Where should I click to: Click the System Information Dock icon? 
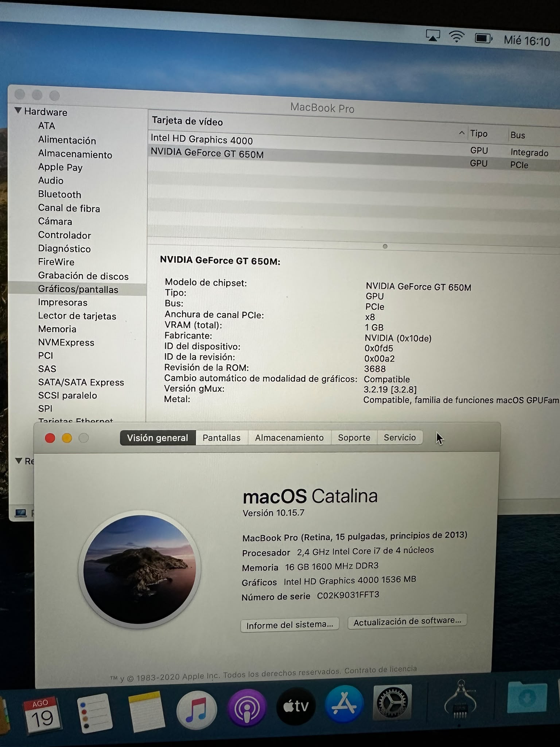click(x=460, y=700)
